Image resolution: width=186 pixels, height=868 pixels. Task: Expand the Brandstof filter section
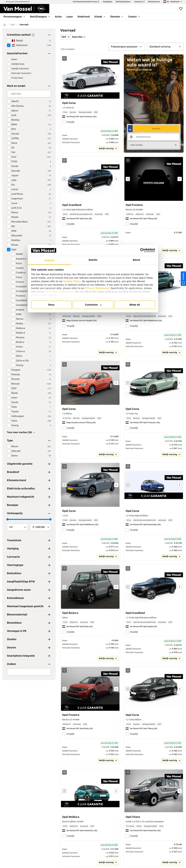(29, 472)
